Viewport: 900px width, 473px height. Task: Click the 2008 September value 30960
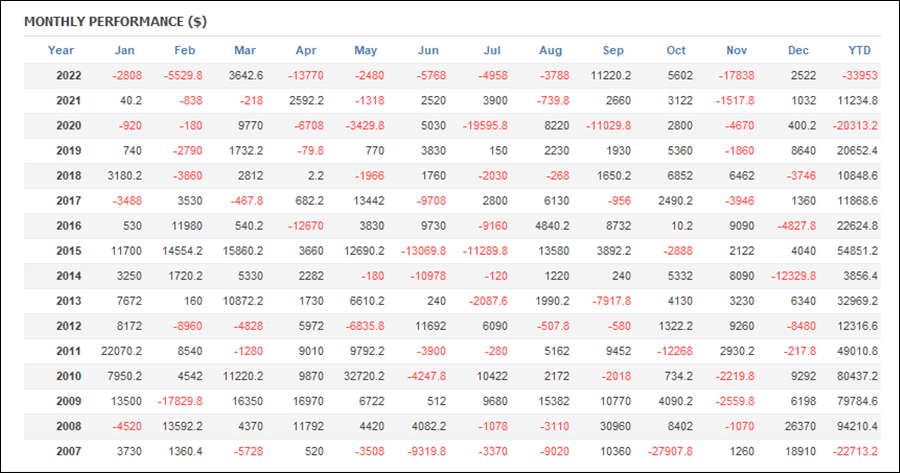point(614,426)
